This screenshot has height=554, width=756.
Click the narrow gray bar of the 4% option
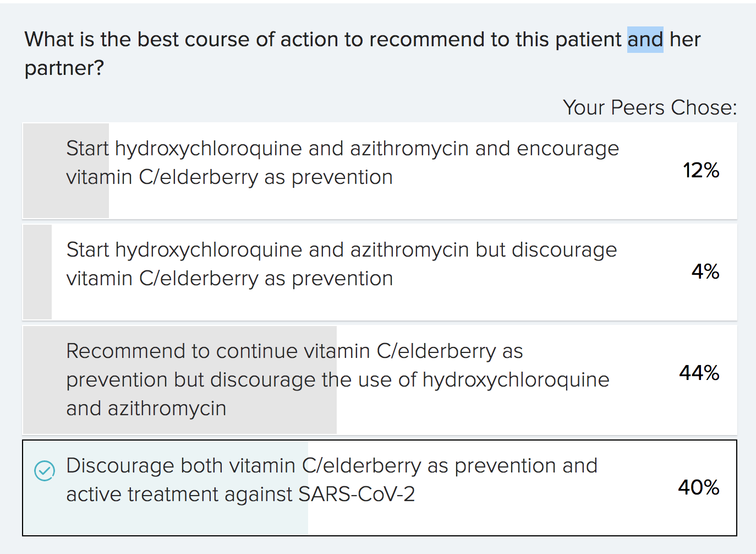click(37, 271)
